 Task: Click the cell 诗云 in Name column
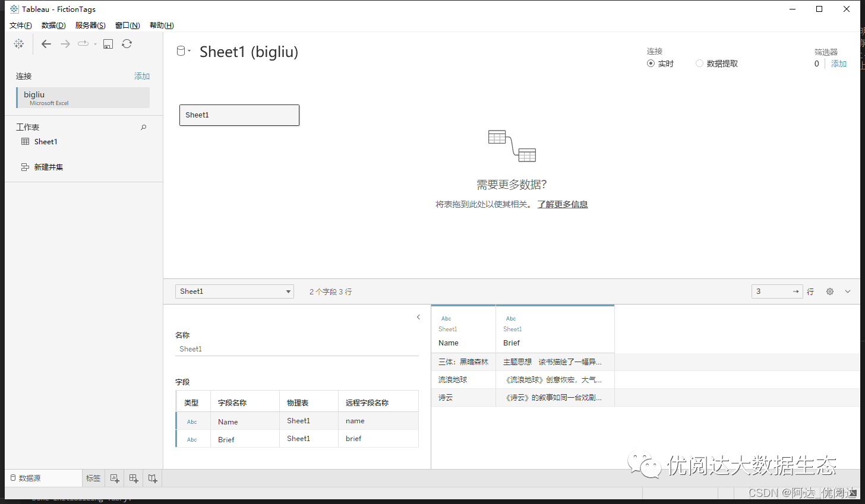click(463, 397)
